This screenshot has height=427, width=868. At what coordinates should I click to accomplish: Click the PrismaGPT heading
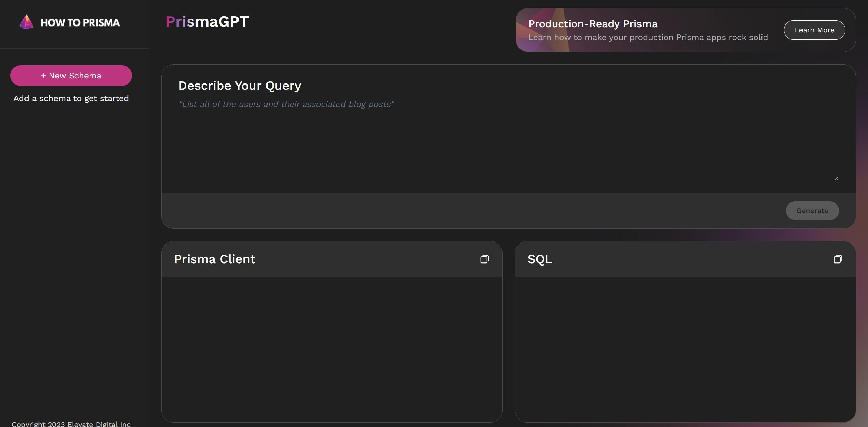click(207, 21)
